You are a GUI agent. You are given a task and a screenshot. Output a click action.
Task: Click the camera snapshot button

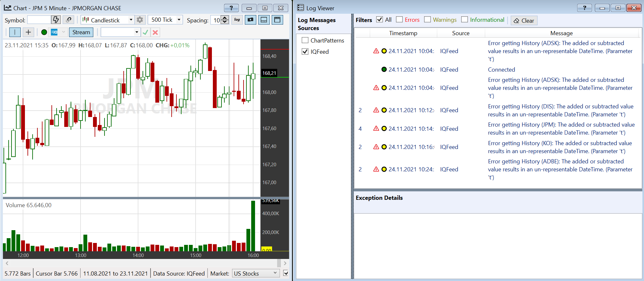coord(251,20)
